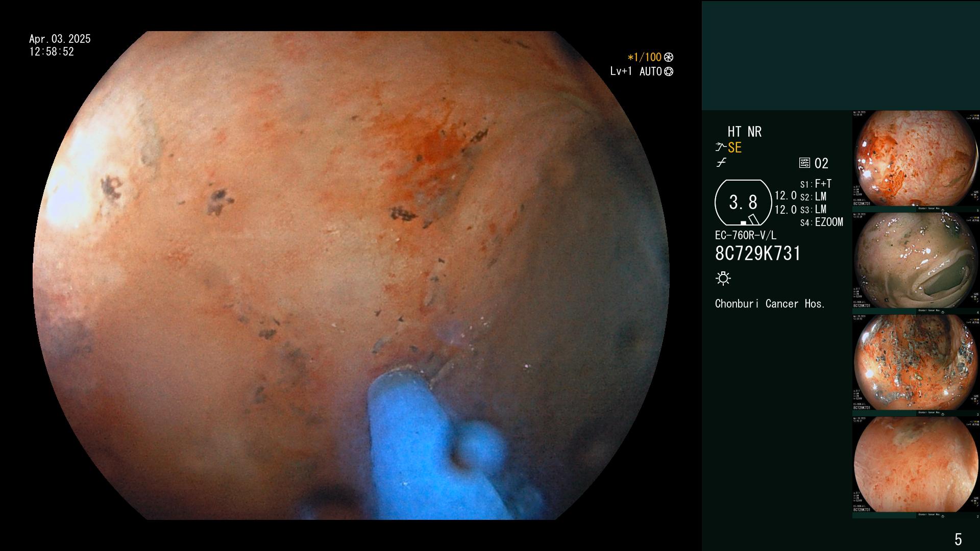Open the top thumbnail with red bleeding mucosa
Viewport: 980px width, 551px height.
tap(916, 161)
